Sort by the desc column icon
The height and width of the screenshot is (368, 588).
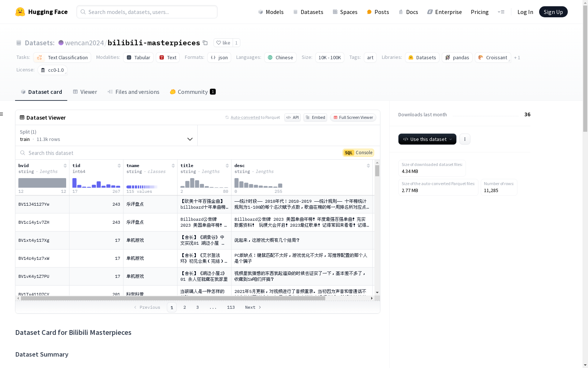pyautogui.click(x=368, y=166)
